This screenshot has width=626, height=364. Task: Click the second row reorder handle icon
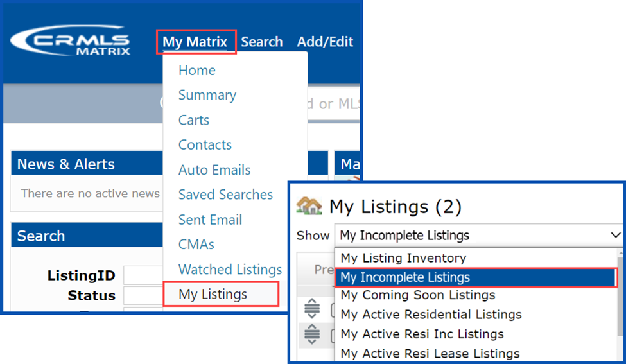311,334
